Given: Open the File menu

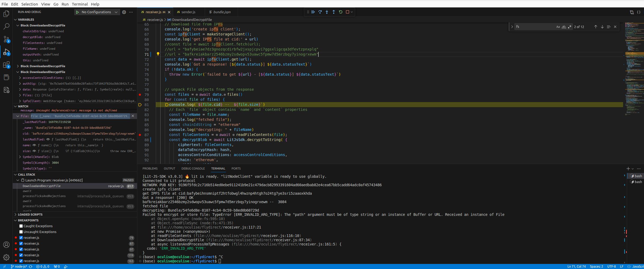Looking at the screenshot, I should (x=4, y=4).
